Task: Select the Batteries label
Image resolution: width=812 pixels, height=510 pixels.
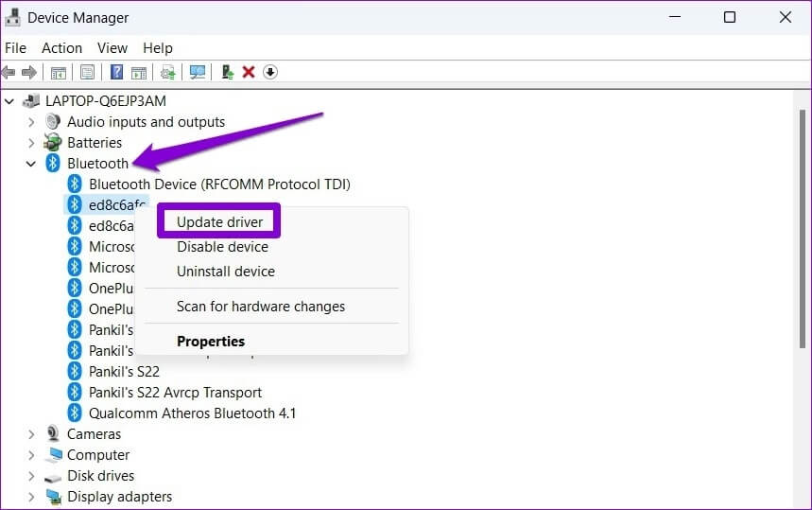Action: point(95,143)
